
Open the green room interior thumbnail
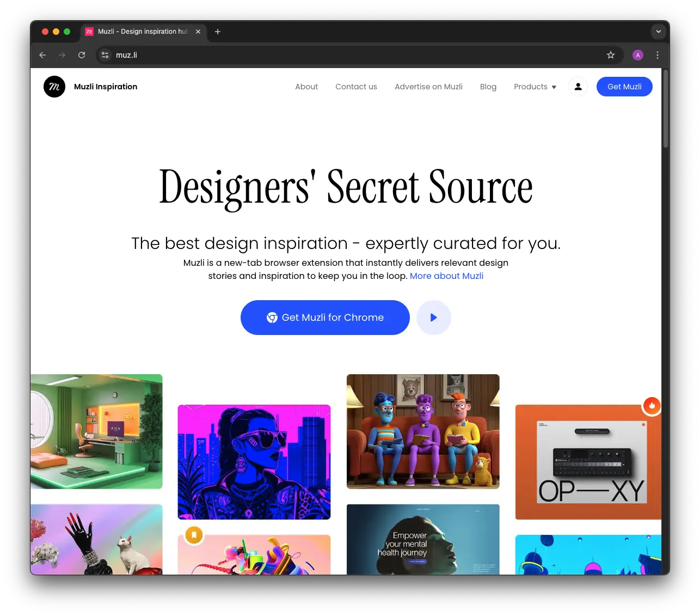(x=96, y=431)
